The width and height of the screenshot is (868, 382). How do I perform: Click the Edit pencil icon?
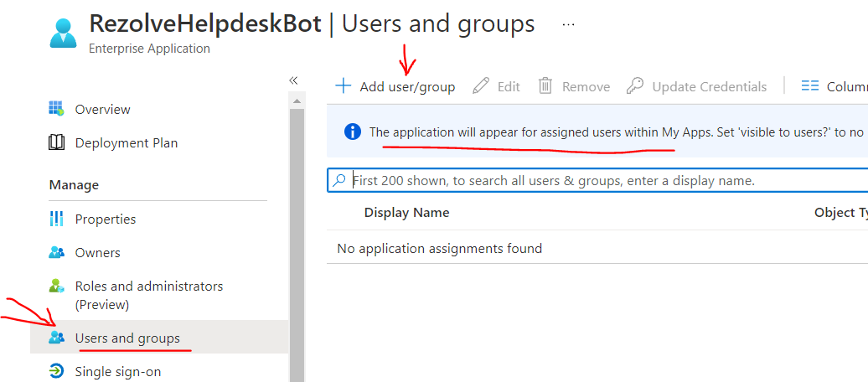481,85
